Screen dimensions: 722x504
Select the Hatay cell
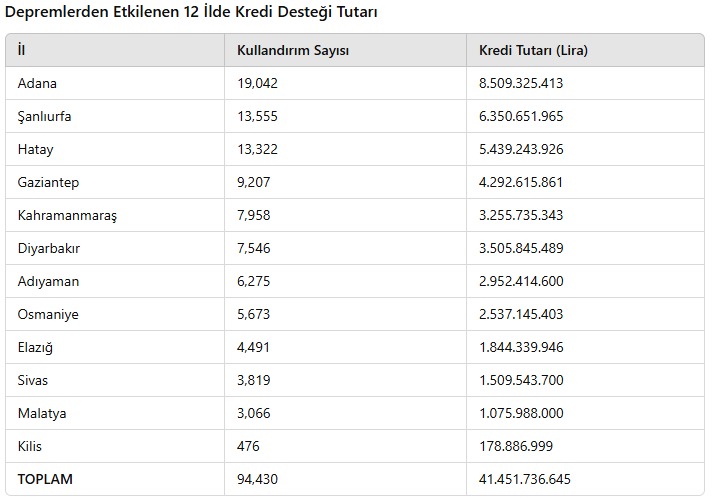click(x=36, y=149)
